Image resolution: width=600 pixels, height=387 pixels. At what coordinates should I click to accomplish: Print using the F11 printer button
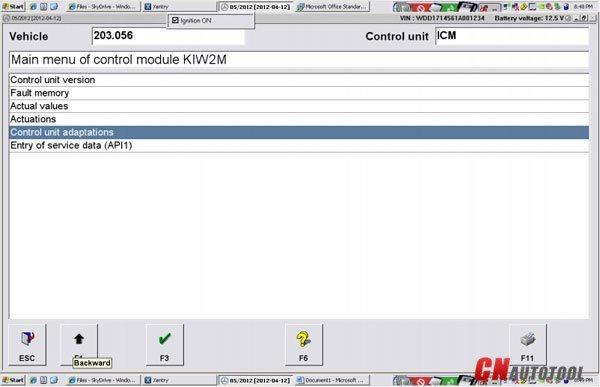coord(528,345)
